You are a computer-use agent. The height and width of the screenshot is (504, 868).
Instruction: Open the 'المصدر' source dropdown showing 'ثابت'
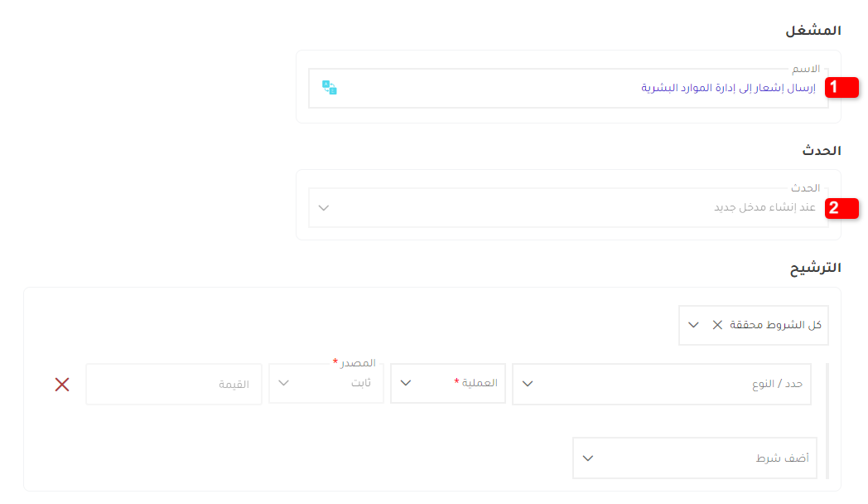(327, 384)
